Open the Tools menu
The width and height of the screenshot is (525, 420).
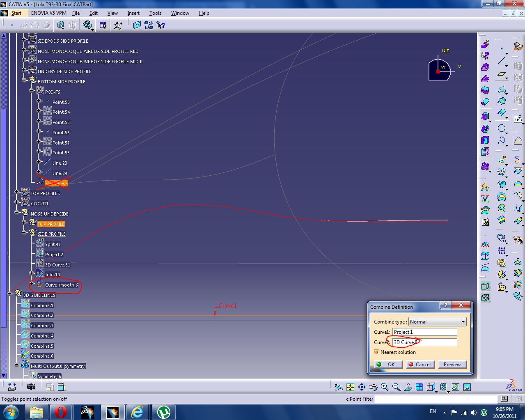pos(155,13)
